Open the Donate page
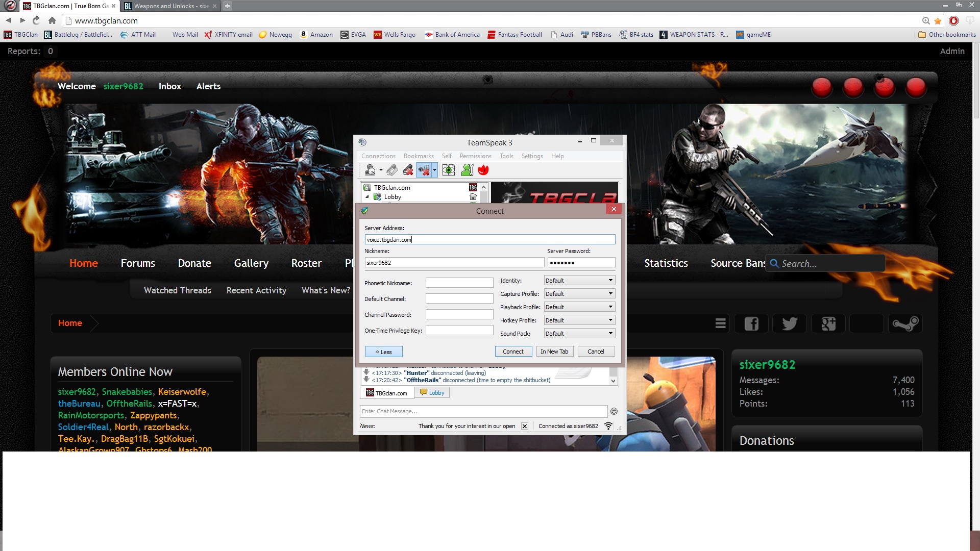980x551 pixels. click(194, 263)
